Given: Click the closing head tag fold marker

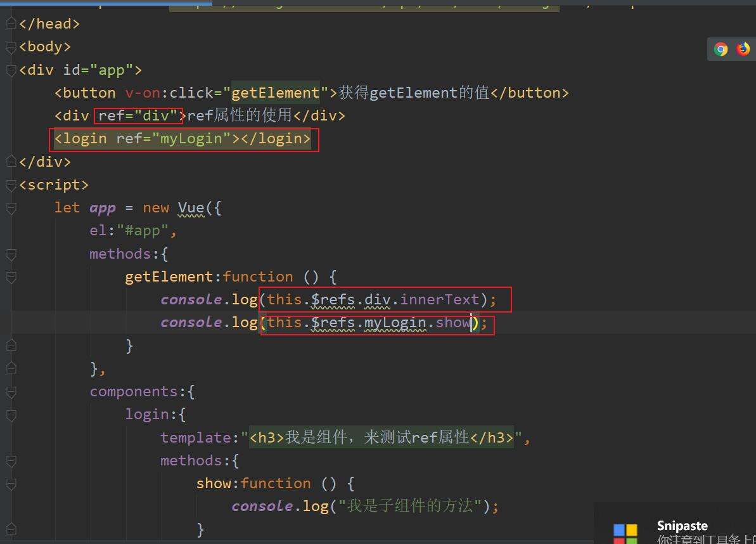Looking at the screenshot, I should pos(11,24).
